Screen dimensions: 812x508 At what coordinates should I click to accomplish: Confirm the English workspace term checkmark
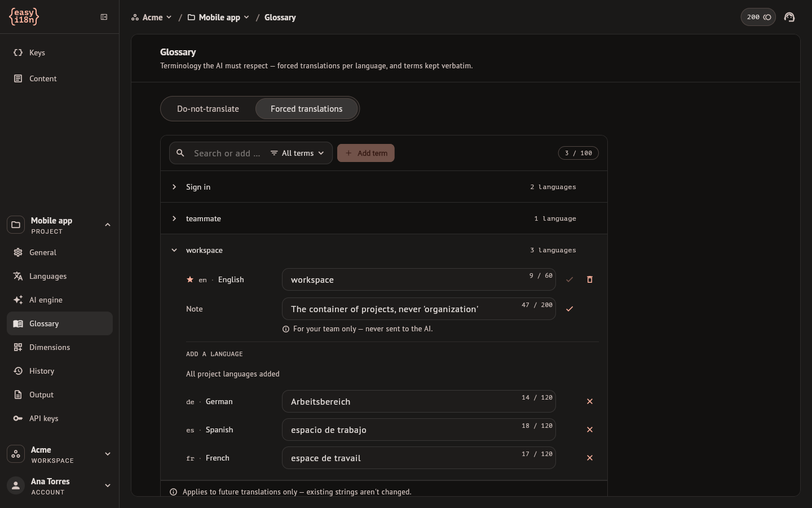click(570, 279)
